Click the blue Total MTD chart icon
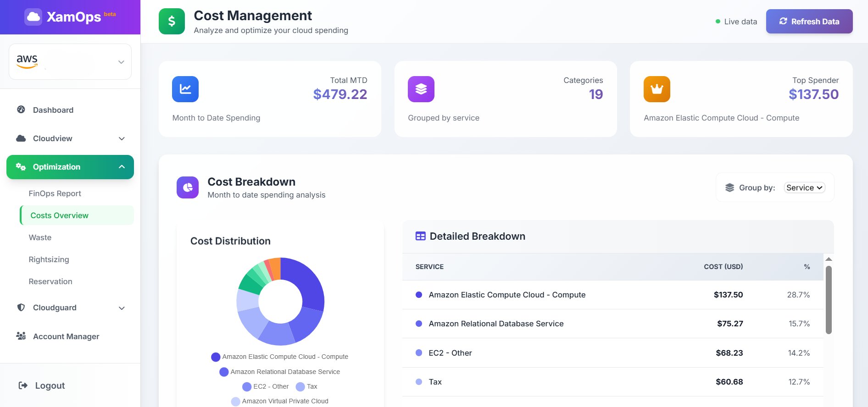 [x=185, y=89]
